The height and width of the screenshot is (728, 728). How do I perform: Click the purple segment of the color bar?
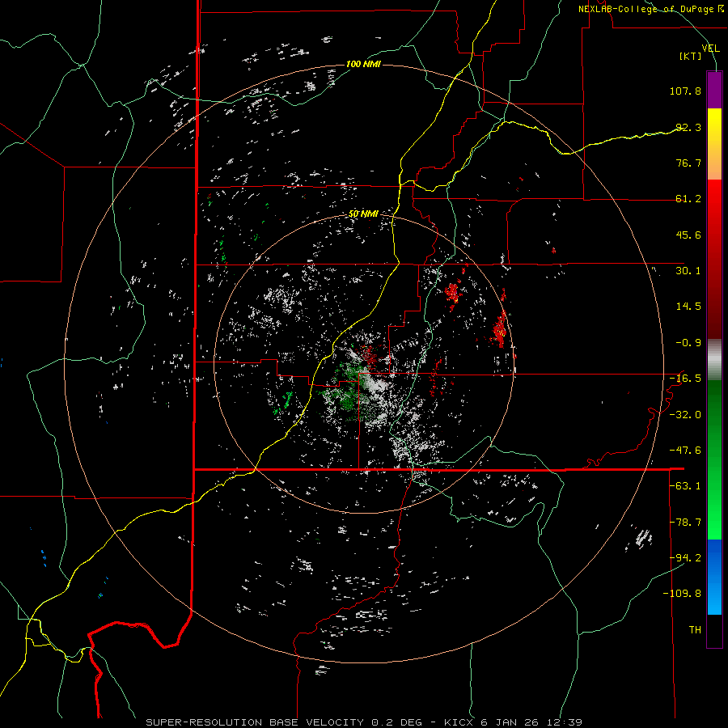point(714,90)
